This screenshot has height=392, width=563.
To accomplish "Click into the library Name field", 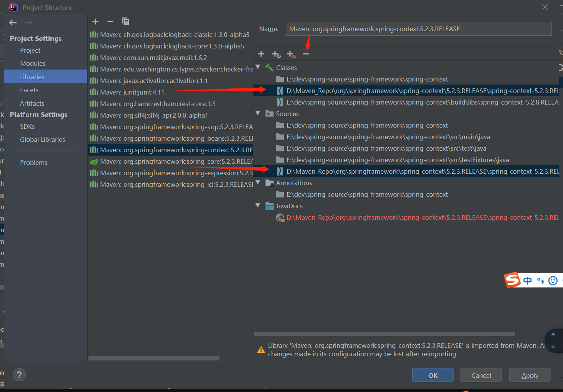I will [418, 29].
